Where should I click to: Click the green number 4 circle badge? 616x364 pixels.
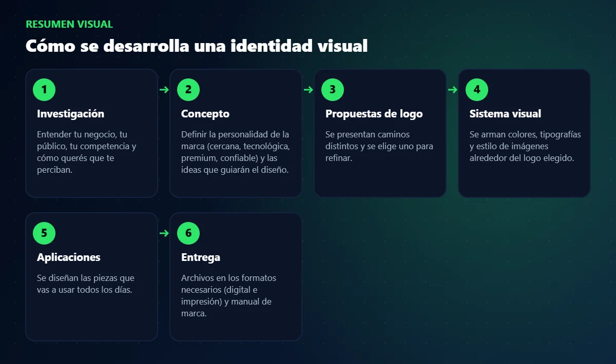(x=477, y=90)
